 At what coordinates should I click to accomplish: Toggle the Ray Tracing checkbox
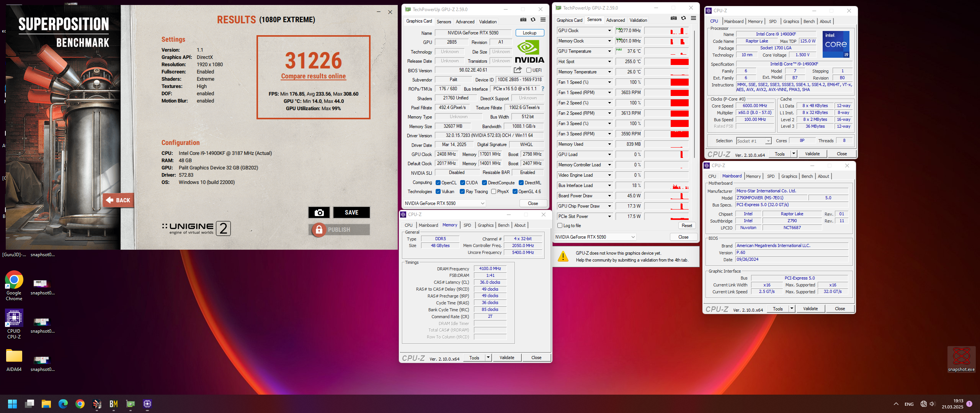[462, 192]
